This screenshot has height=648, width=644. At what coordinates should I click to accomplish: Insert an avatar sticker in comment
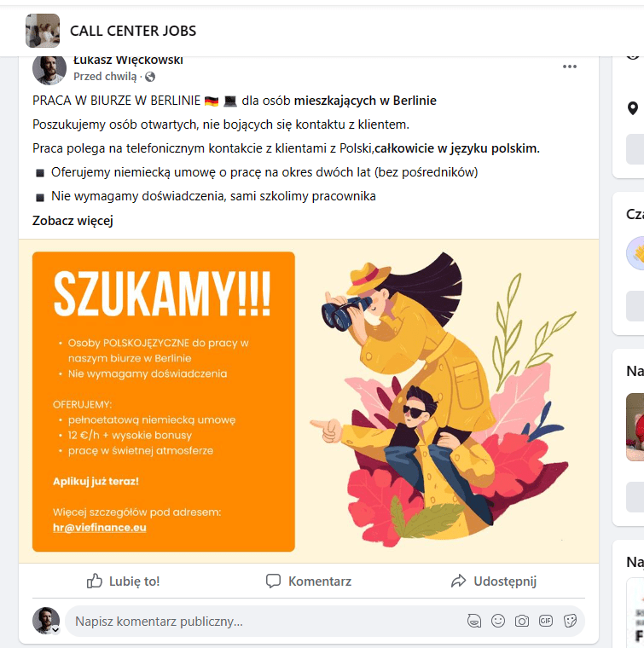pyautogui.click(x=474, y=621)
